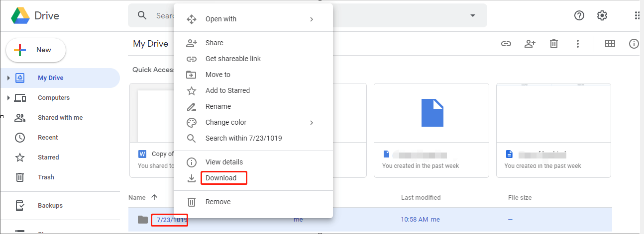
Task: Click the Remove trash icon in toolbar
Action: [554, 44]
